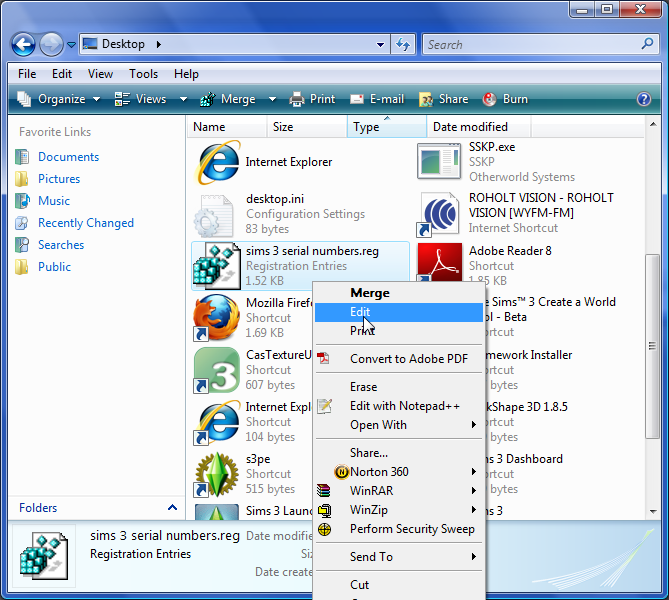This screenshot has height=600, width=669.
Task: Click the magnifier icon in Search box
Action: [x=647, y=44]
